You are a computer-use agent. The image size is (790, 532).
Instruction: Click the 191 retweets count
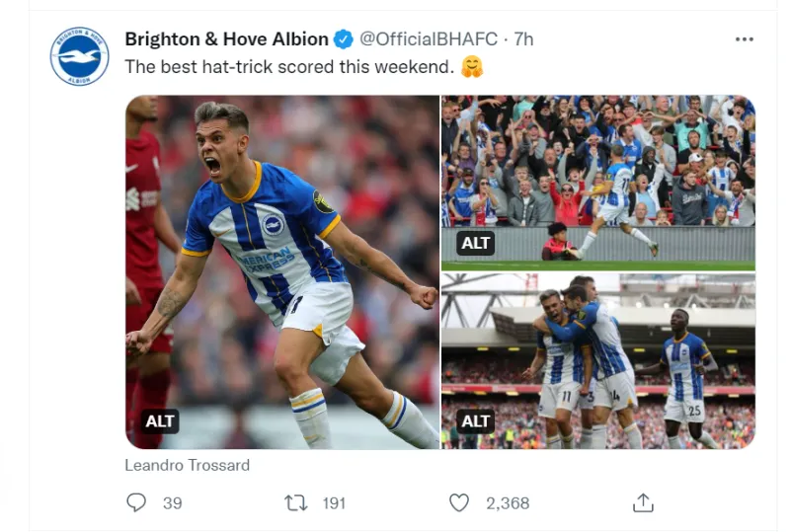point(334,502)
